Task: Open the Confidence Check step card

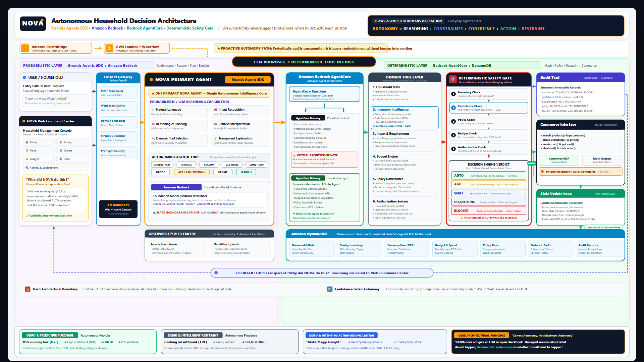Action: 488,108
